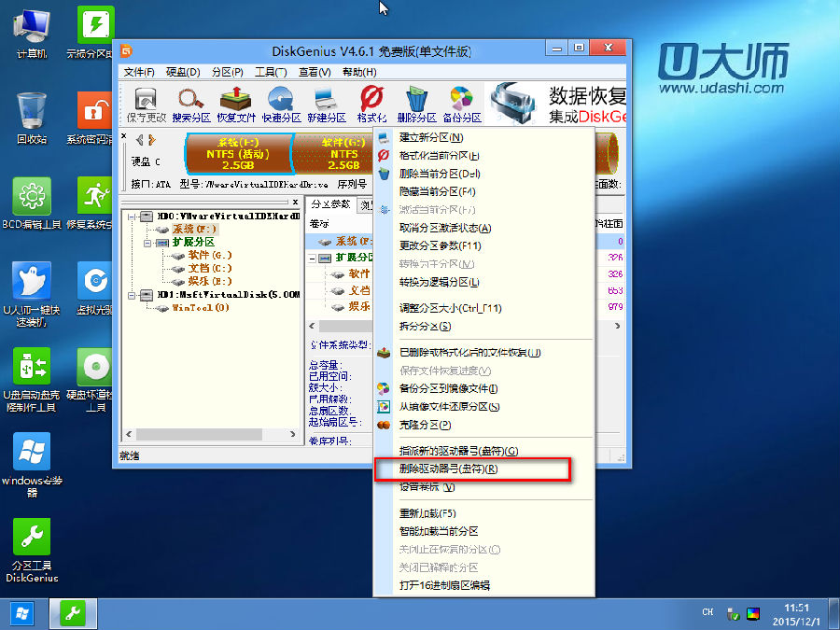Click the Delete Partition (删除分区) trash icon
Viewport: 840px width, 630px height.
416,105
